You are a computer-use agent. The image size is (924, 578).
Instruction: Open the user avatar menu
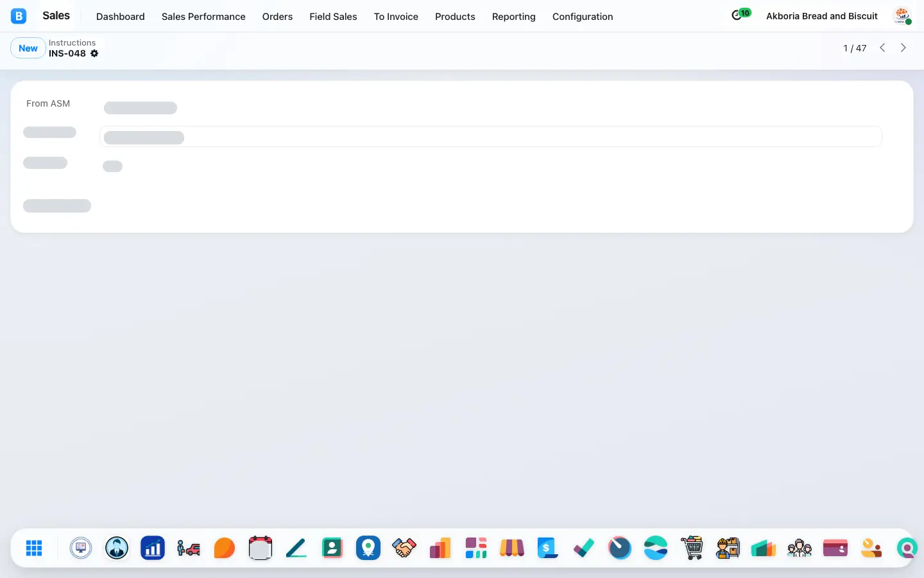(903, 16)
